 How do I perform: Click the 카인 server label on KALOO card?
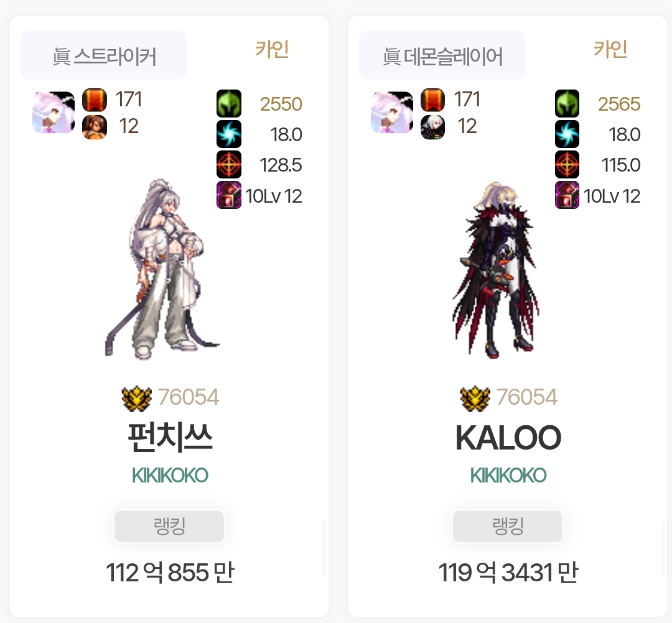coord(610,49)
